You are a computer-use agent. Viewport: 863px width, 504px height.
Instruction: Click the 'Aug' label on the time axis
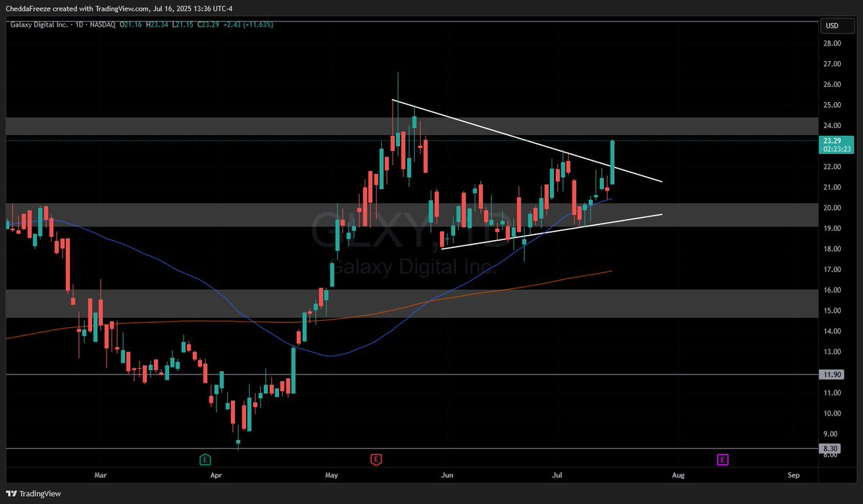click(x=677, y=475)
